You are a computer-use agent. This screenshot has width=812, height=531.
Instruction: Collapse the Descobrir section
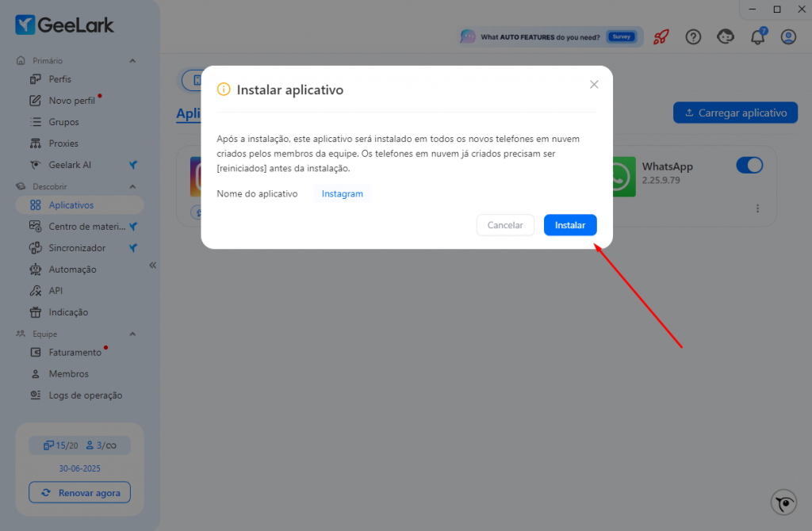(x=132, y=186)
